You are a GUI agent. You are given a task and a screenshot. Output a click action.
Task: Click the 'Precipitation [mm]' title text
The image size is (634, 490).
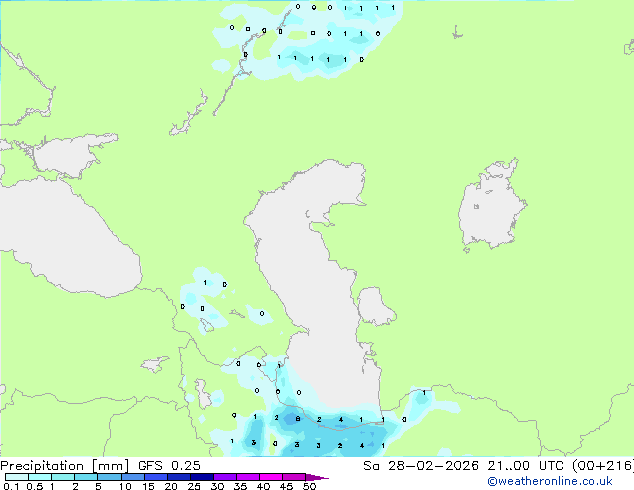tap(64, 466)
